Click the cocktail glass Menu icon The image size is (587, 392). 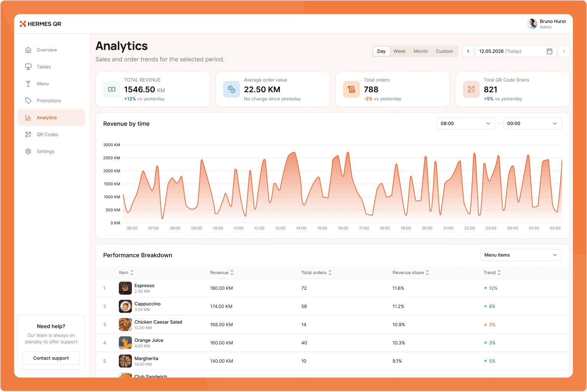coord(28,84)
